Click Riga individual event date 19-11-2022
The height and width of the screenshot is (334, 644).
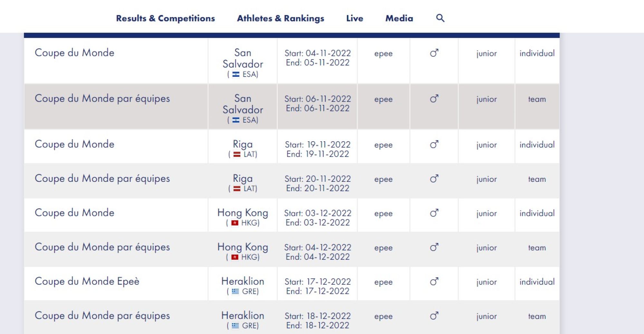318,149
